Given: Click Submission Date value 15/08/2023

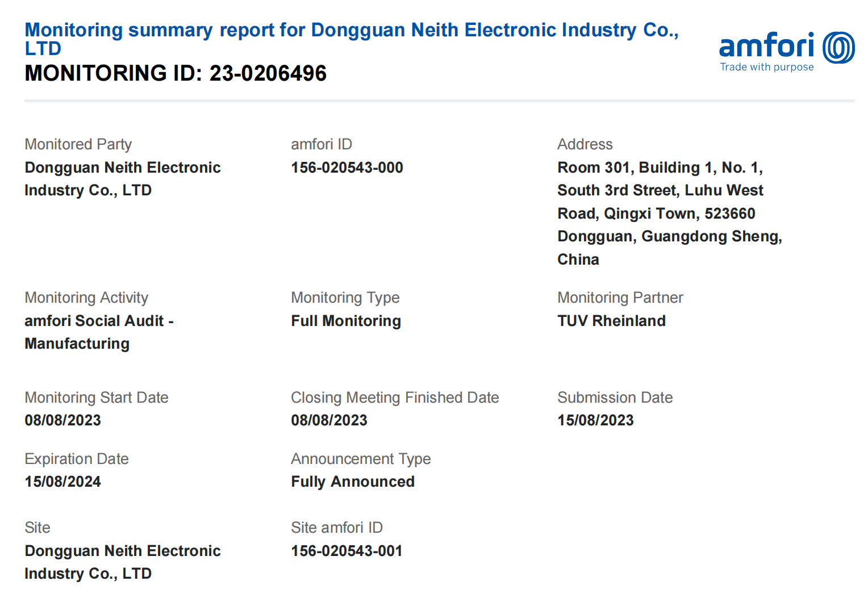Looking at the screenshot, I should [x=595, y=420].
